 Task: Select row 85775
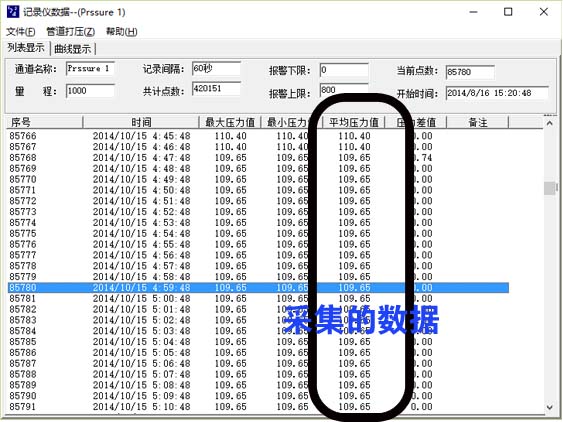point(258,233)
